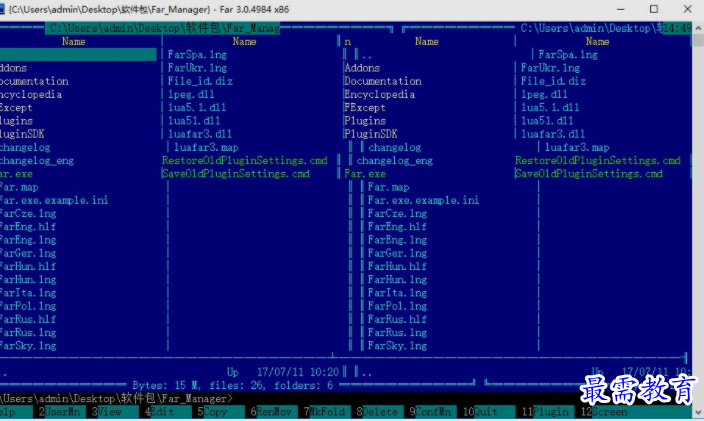
Task: Select changelog_eng in the left panel
Action: [37, 161]
